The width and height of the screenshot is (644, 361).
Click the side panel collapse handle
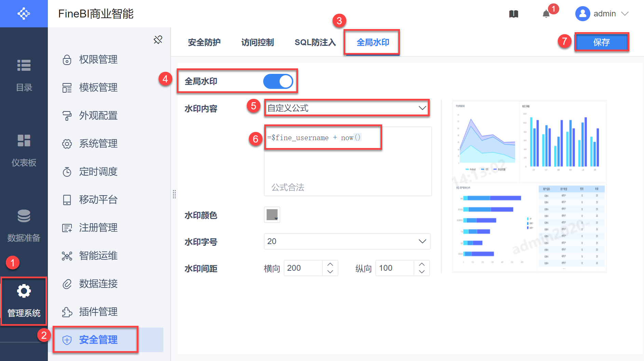click(x=174, y=194)
